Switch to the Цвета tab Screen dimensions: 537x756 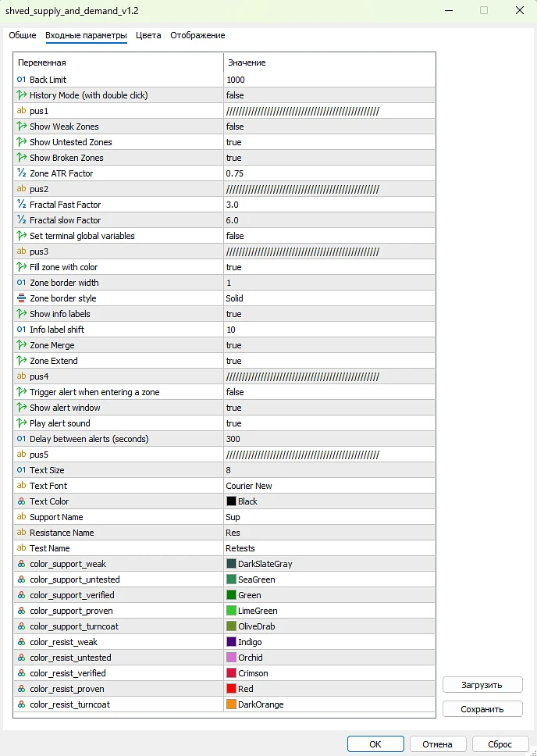coord(148,35)
